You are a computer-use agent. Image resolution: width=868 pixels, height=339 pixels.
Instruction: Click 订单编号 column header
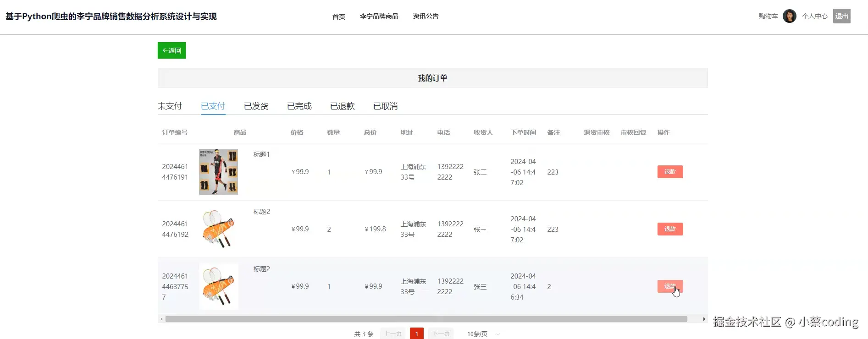pos(175,132)
